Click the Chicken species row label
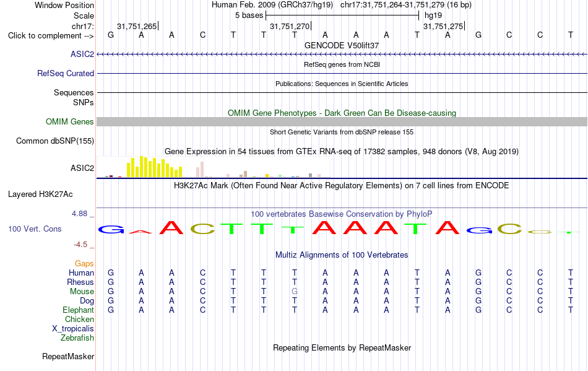 [x=79, y=320]
